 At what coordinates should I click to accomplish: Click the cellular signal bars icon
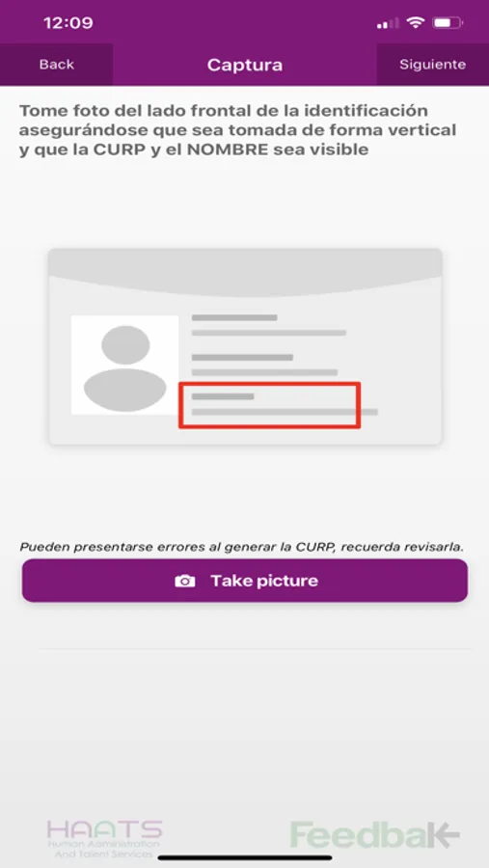(388, 23)
